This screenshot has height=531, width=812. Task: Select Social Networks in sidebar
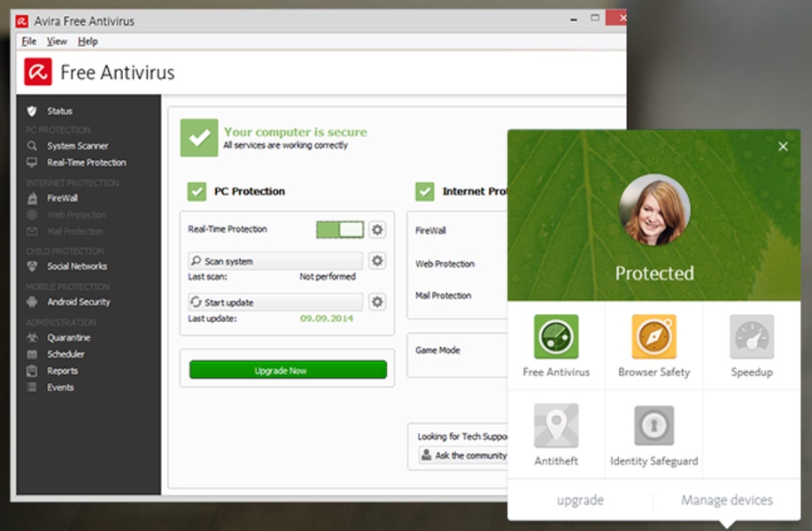pos(77,266)
